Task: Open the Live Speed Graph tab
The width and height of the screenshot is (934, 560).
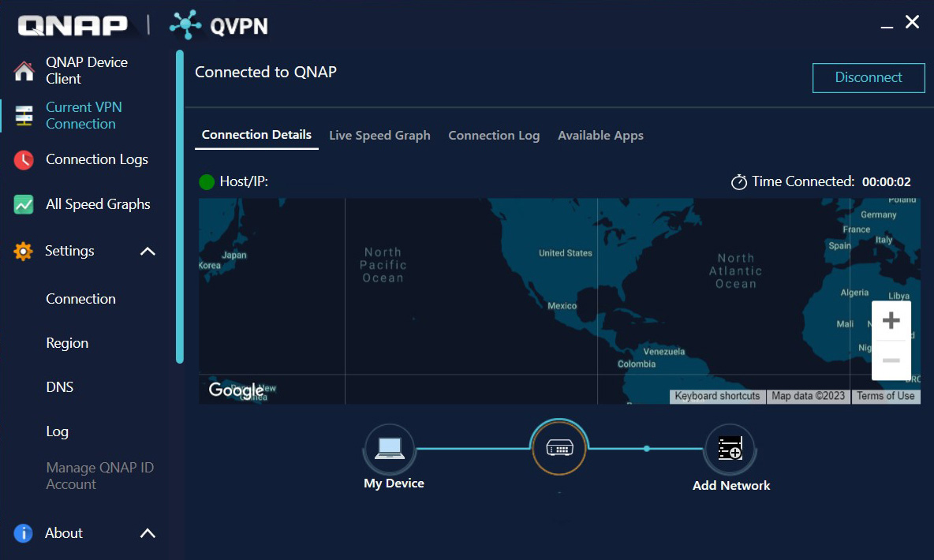Action: click(380, 136)
